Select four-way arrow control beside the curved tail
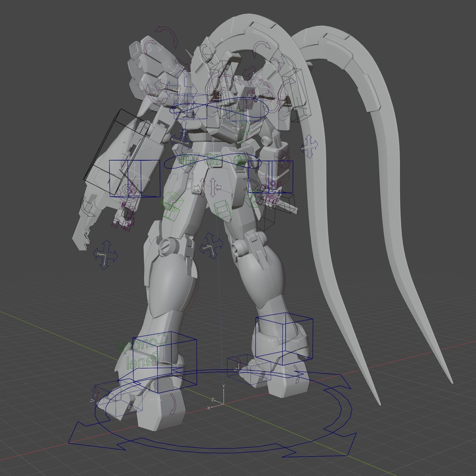Screen dimensions: 476x476 tap(309, 146)
